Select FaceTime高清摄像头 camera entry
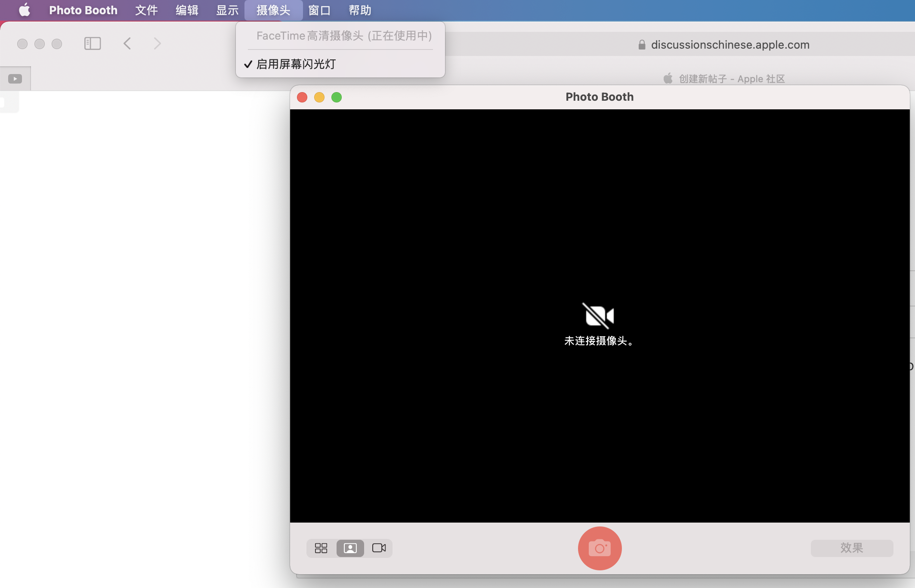 (x=343, y=36)
